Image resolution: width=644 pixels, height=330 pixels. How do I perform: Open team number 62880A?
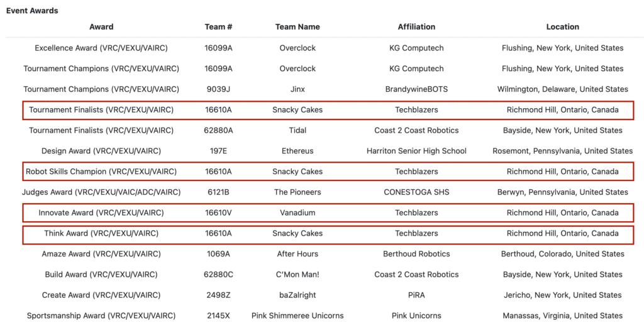pos(218,131)
